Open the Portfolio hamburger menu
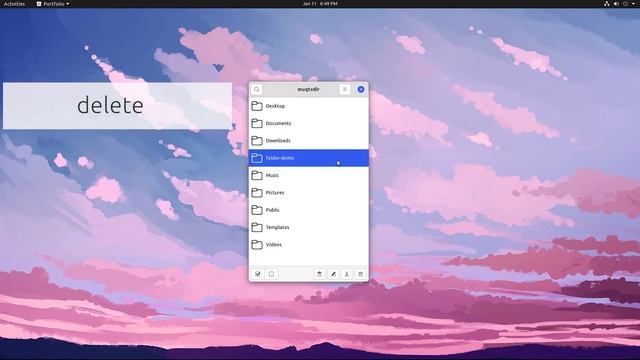The image size is (640, 360). click(345, 89)
